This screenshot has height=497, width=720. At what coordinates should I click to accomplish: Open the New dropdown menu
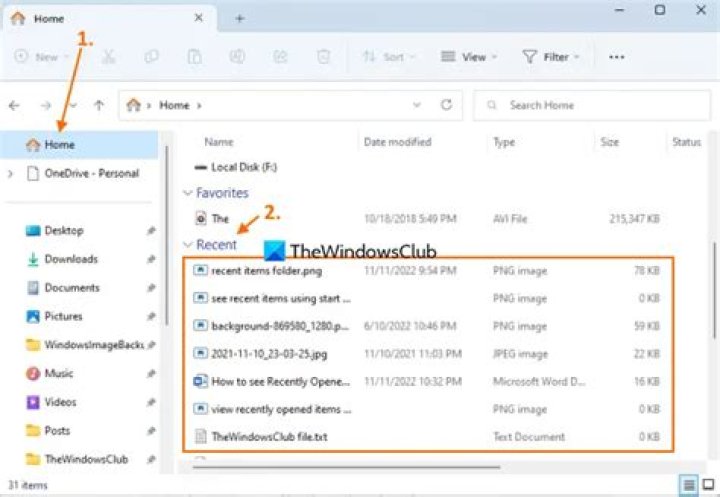(x=41, y=56)
